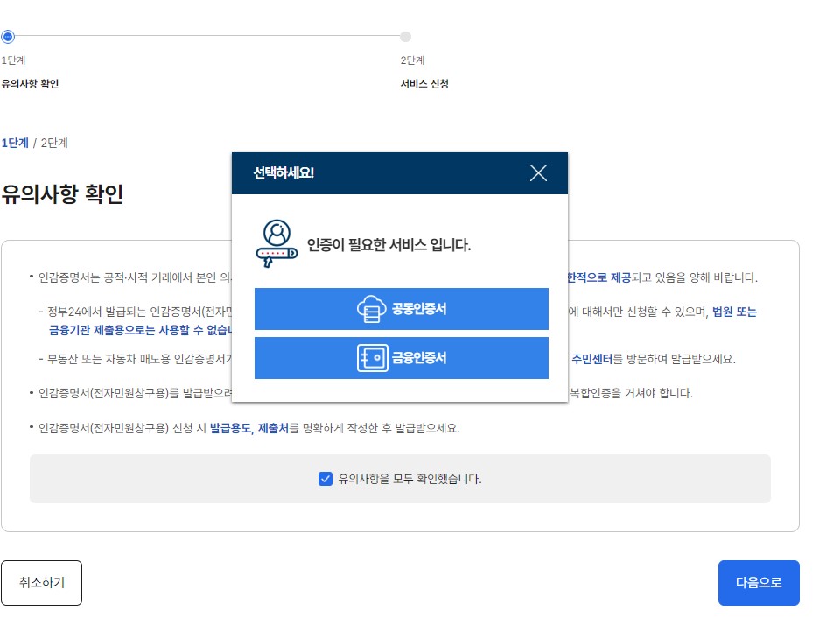
Task: Select the 공동인증서 authentication option
Action: (402, 309)
